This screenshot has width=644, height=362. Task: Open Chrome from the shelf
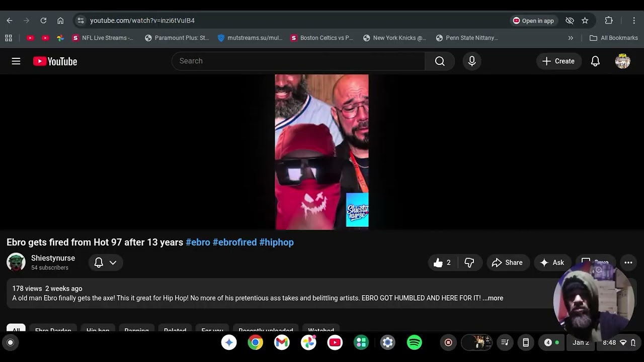tap(255, 342)
